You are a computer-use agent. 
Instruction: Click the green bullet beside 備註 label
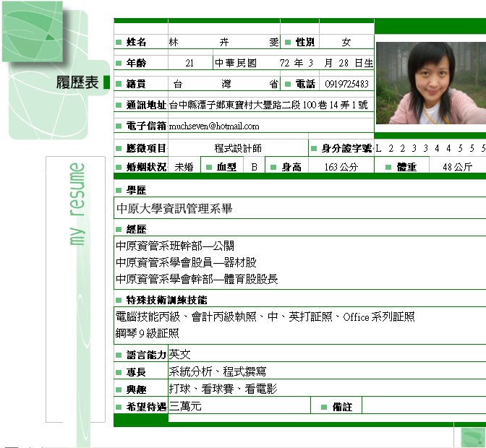click(x=324, y=407)
